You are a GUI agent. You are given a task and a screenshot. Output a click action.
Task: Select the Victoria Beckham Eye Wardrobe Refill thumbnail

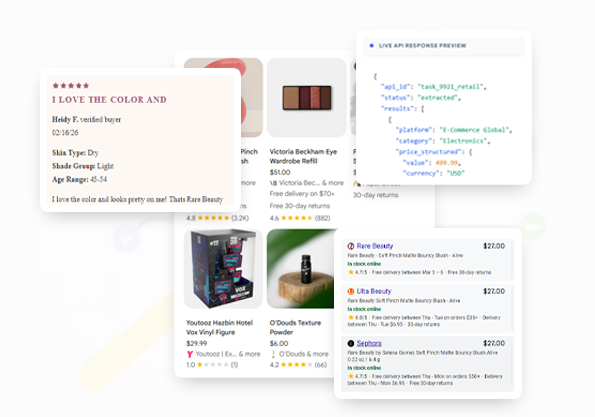[x=306, y=98]
